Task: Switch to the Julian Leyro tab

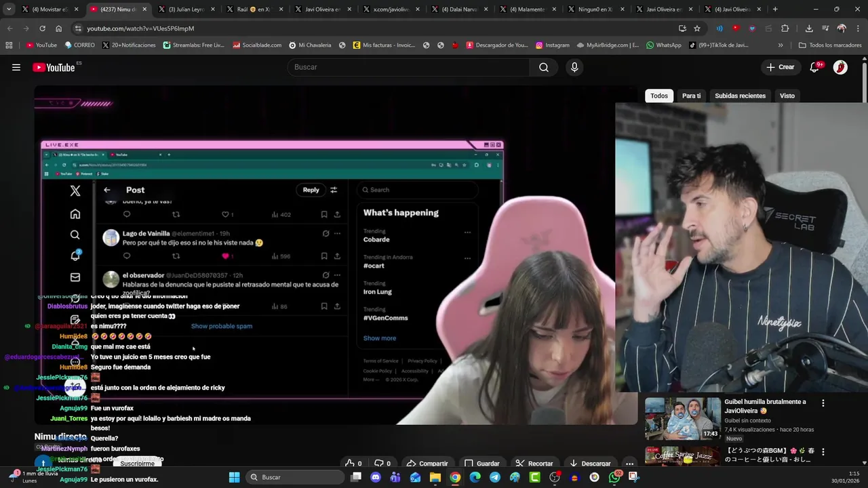Action: [186, 9]
